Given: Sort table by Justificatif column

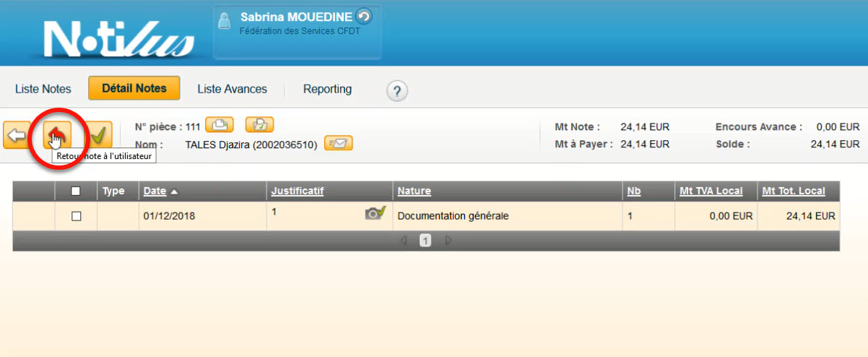Looking at the screenshot, I should (298, 192).
